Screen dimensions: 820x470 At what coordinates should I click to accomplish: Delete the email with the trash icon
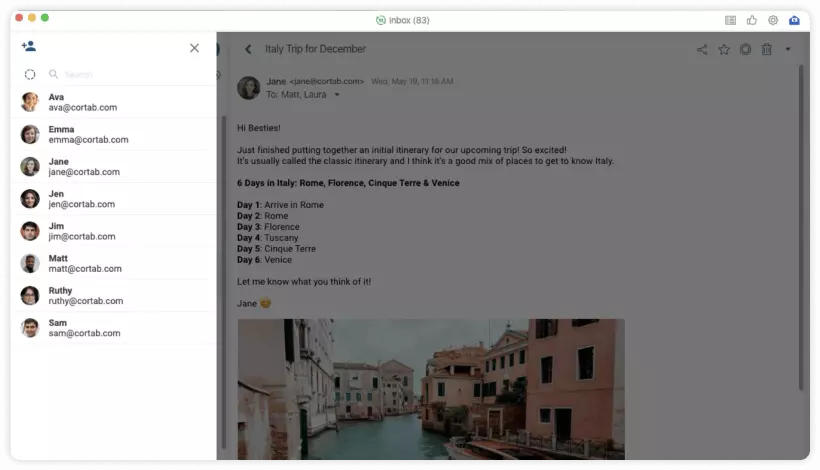(766, 49)
